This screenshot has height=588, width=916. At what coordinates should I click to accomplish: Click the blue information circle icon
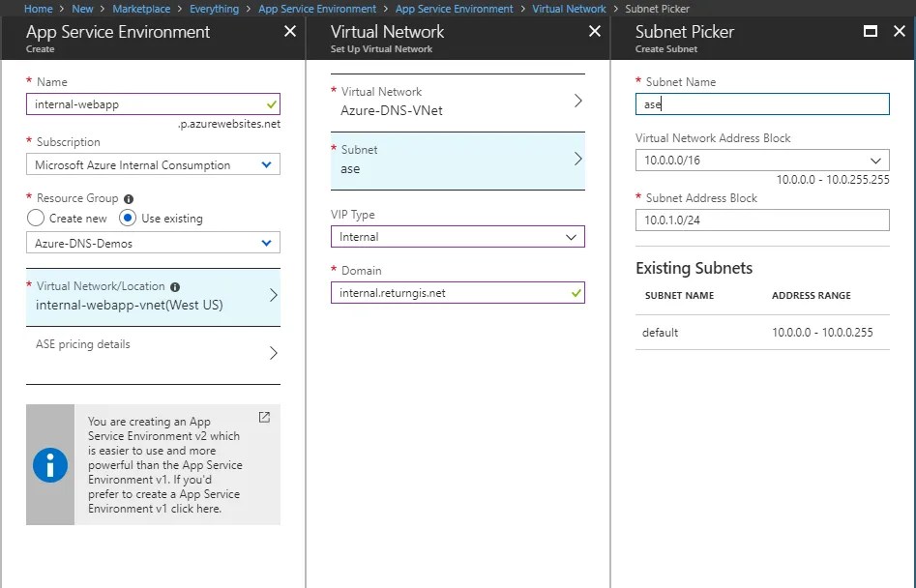[x=50, y=465]
